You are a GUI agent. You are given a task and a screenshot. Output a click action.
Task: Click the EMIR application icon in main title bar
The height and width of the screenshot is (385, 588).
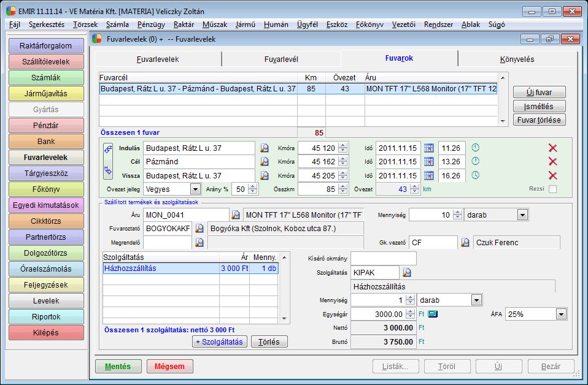tap(11, 11)
